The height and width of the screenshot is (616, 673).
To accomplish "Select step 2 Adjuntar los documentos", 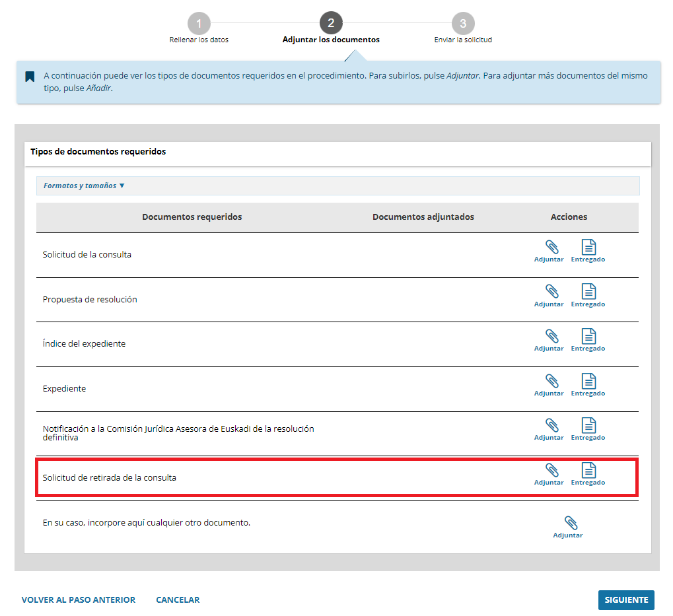I will pyautogui.click(x=331, y=24).
